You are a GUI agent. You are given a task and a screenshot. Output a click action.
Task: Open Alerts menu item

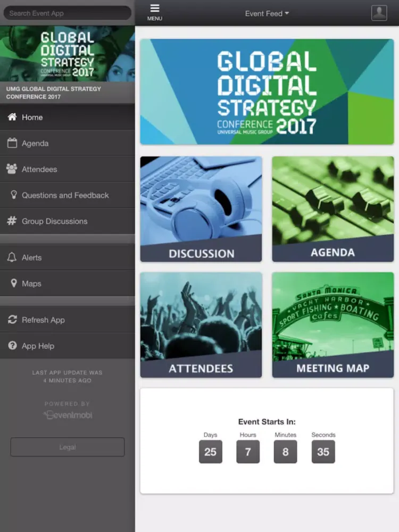coord(68,257)
